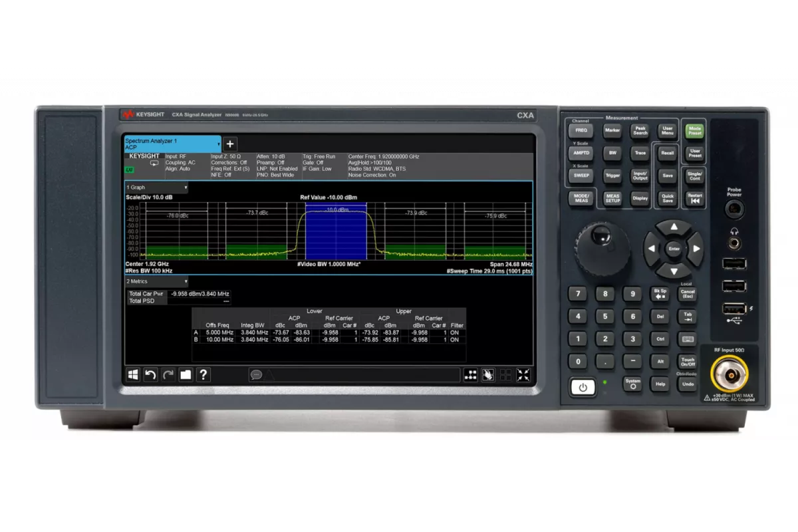Tap the redo arrow on the screen toolbar
The width and height of the screenshot is (798, 532).
[x=168, y=374]
